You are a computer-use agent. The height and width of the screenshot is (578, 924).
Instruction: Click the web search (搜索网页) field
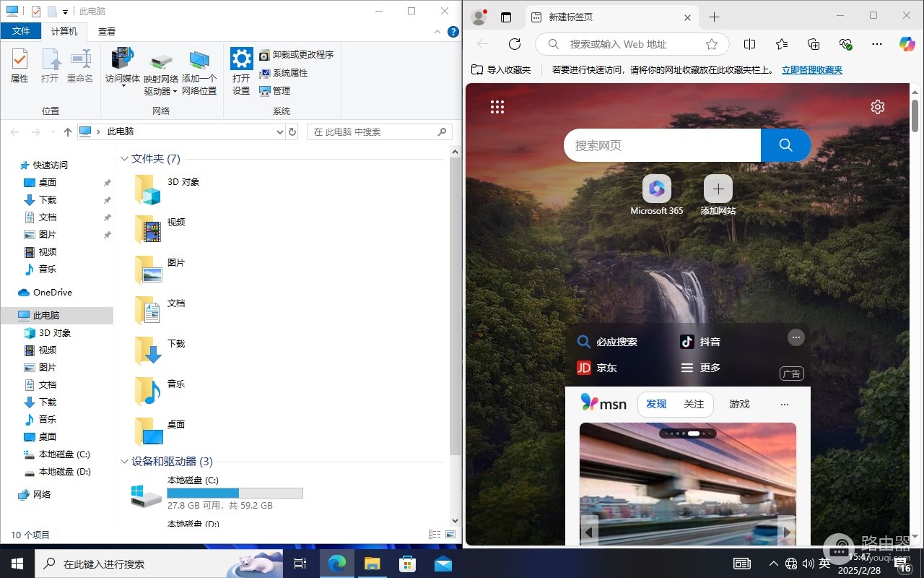662,145
